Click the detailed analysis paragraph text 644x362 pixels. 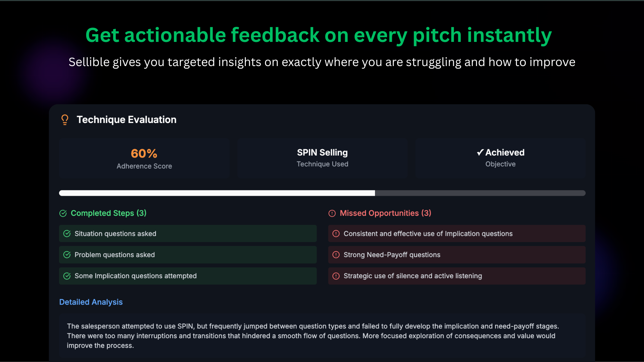coord(313,336)
